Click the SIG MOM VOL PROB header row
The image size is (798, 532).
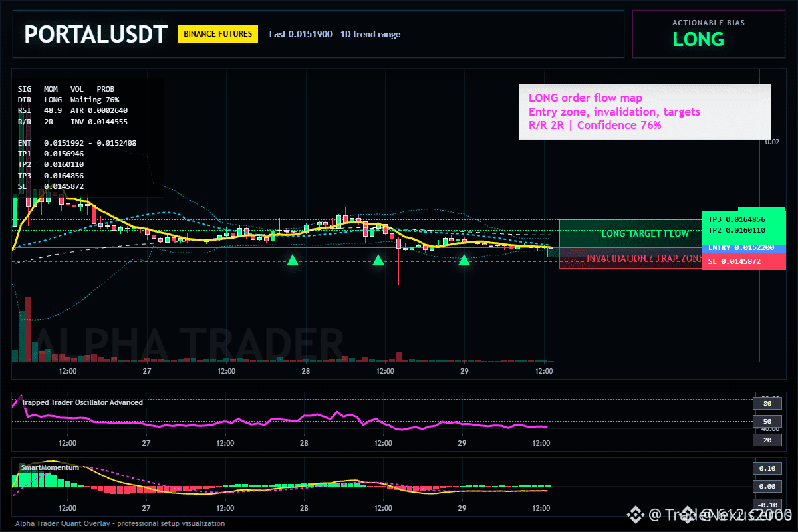[x=66, y=88]
